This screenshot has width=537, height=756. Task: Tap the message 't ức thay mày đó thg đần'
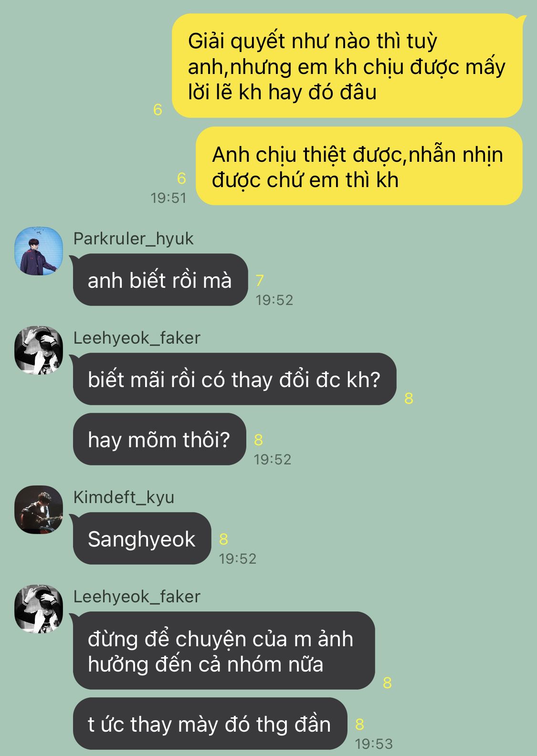[210, 724]
